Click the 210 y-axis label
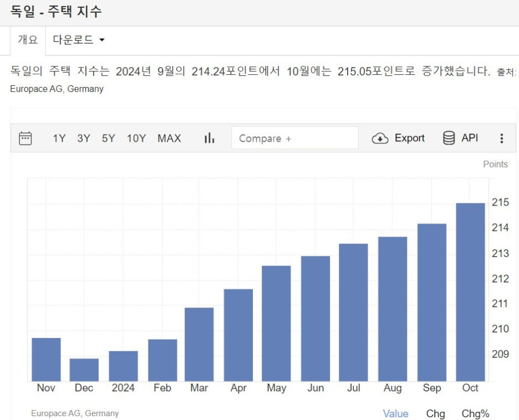This screenshot has width=519, height=420. [500, 329]
